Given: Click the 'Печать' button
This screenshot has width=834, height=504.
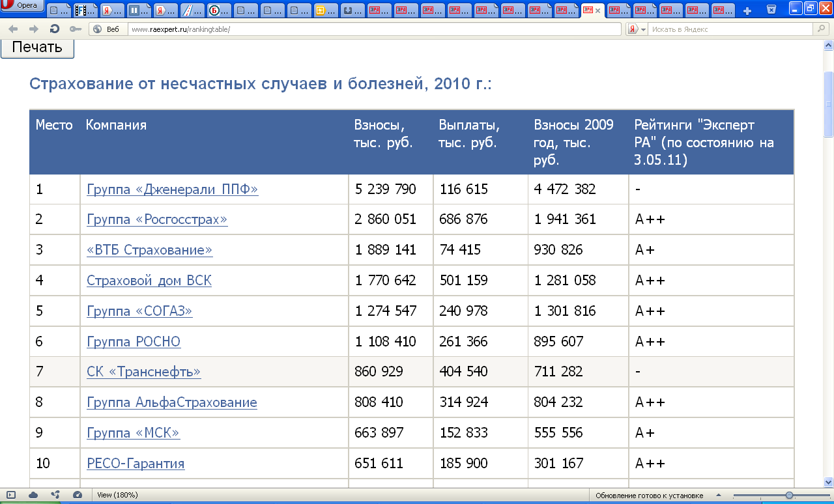Looking at the screenshot, I should tap(37, 48).
